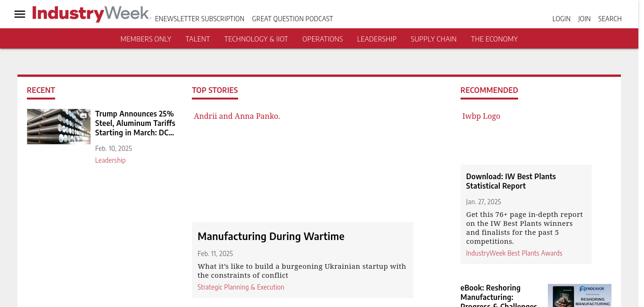This screenshot has height=307, width=644.
Task: Click the Jan. 27, 2025 date text
Action: (484, 202)
